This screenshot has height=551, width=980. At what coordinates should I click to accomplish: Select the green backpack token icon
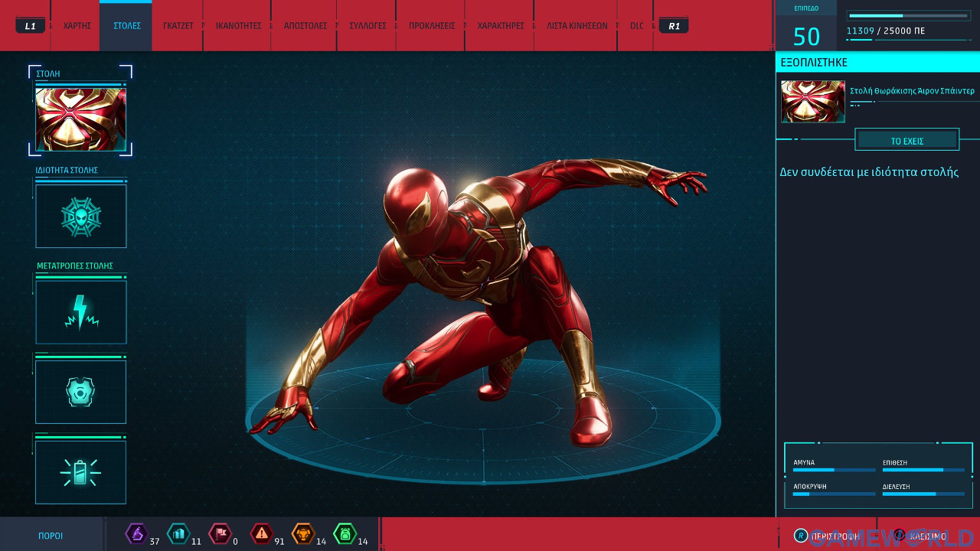345,533
